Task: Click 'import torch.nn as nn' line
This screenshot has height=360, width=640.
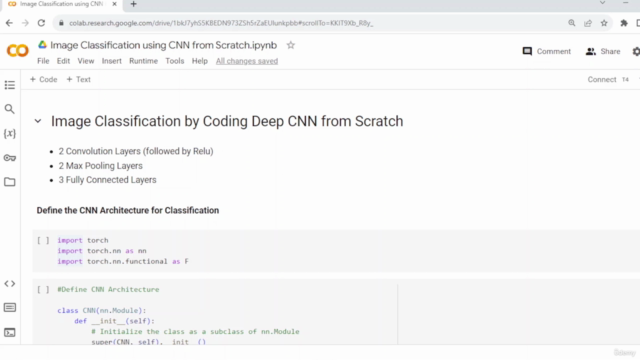Action: pos(102,251)
